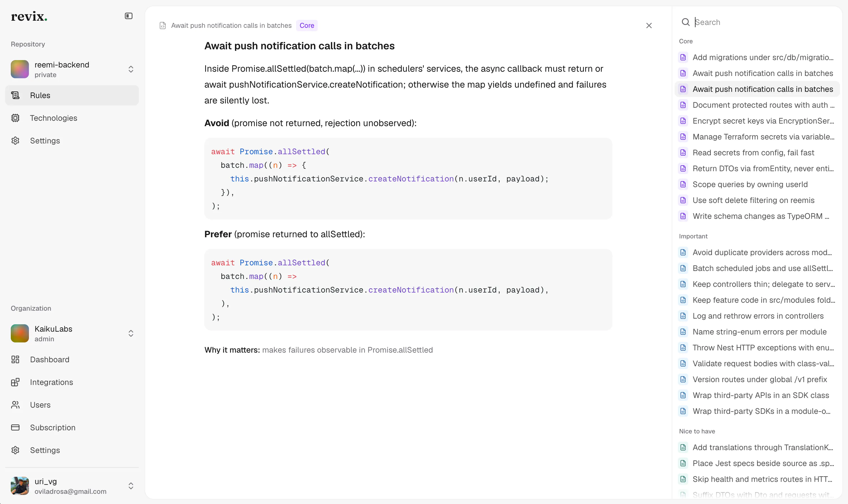
Task: Open rule 'Version routes under global /v1 prefix'
Action: tap(757, 379)
